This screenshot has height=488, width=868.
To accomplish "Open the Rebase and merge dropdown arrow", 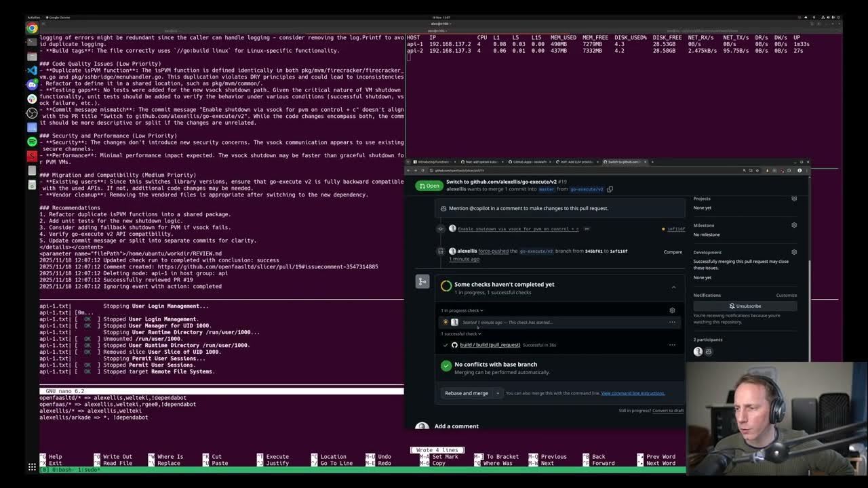I will (497, 393).
